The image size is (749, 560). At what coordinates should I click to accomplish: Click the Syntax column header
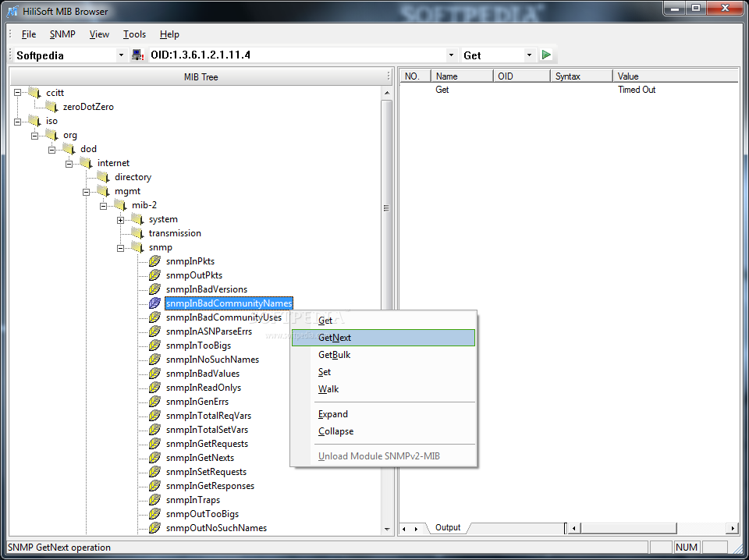pyautogui.click(x=581, y=76)
